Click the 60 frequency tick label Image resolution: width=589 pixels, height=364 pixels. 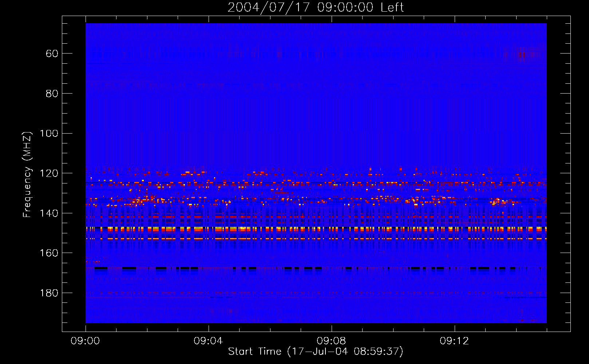click(52, 54)
